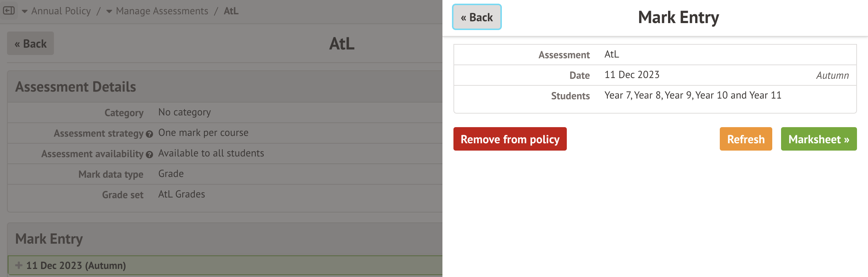Image resolution: width=868 pixels, height=277 pixels.
Task: Select the 11 Dec 2023 (Autumn) mark entry row
Action: point(220,265)
